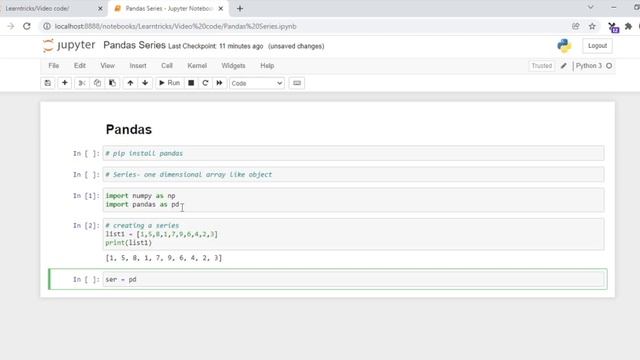640x360 pixels.
Task: Copy selected cells using the toolbar icon
Action: point(97,83)
